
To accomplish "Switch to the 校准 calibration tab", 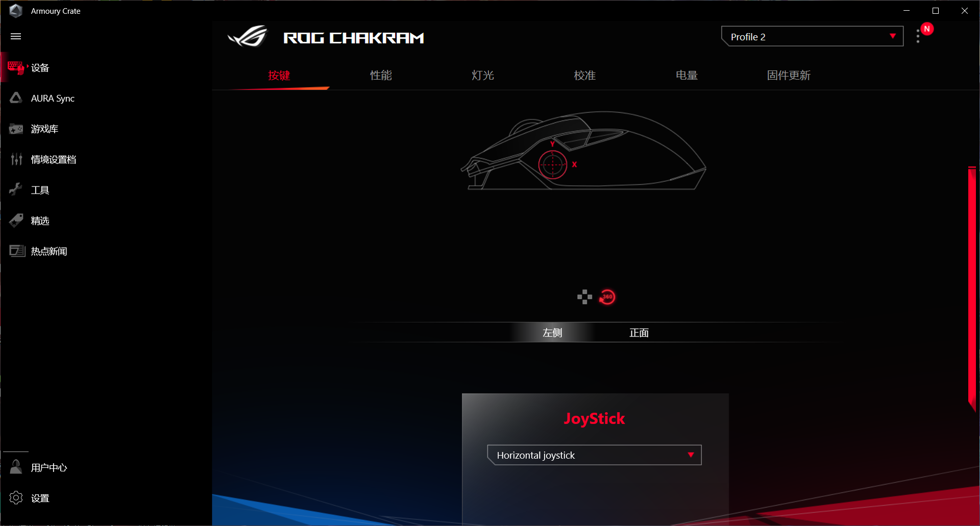I will [x=585, y=76].
